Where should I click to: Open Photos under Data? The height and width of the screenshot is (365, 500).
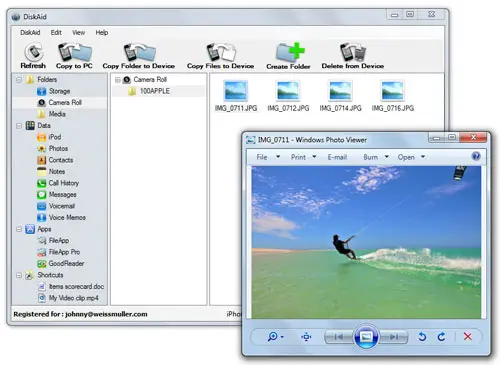(x=52, y=148)
